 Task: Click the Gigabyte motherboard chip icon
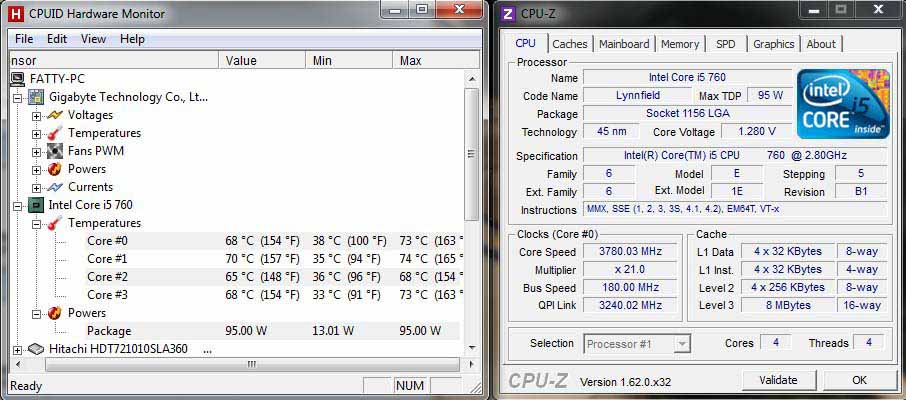pyautogui.click(x=36, y=97)
